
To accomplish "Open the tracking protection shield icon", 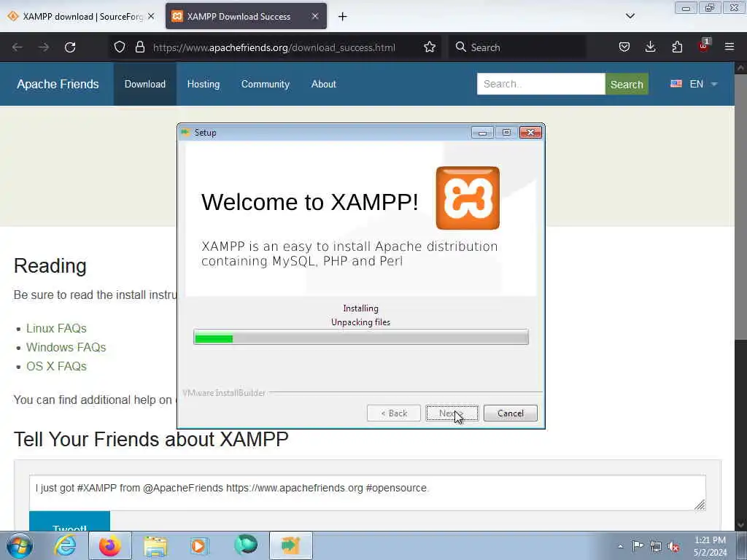I will pos(120,47).
